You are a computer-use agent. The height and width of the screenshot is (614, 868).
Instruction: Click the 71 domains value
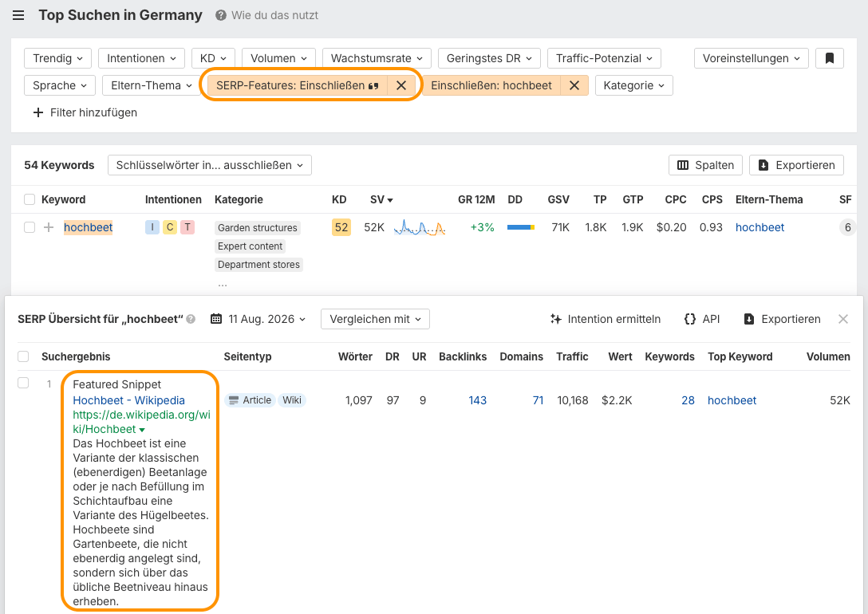(538, 400)
